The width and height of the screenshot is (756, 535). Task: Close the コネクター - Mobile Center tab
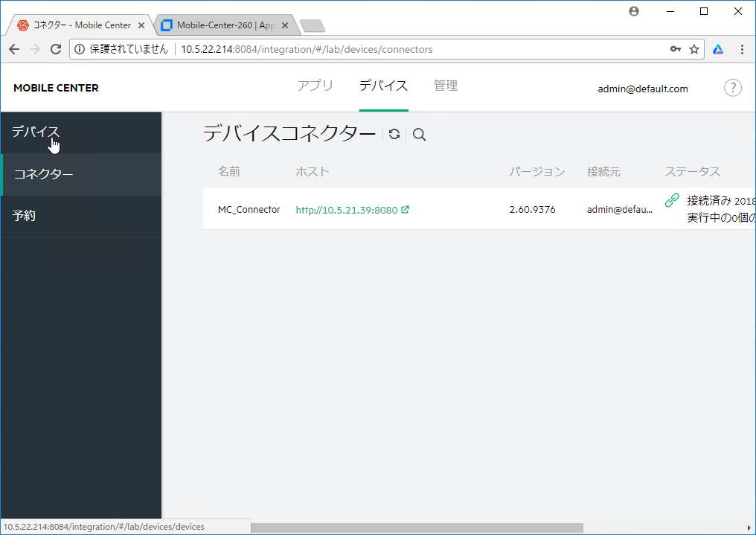pos(141,25)
